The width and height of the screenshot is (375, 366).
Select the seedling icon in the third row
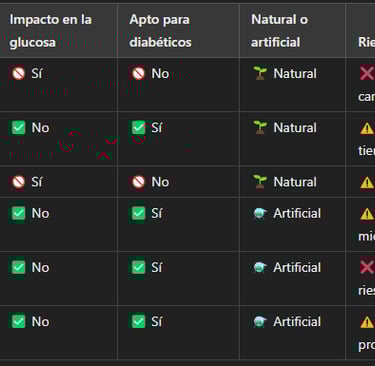coord(260,182)
